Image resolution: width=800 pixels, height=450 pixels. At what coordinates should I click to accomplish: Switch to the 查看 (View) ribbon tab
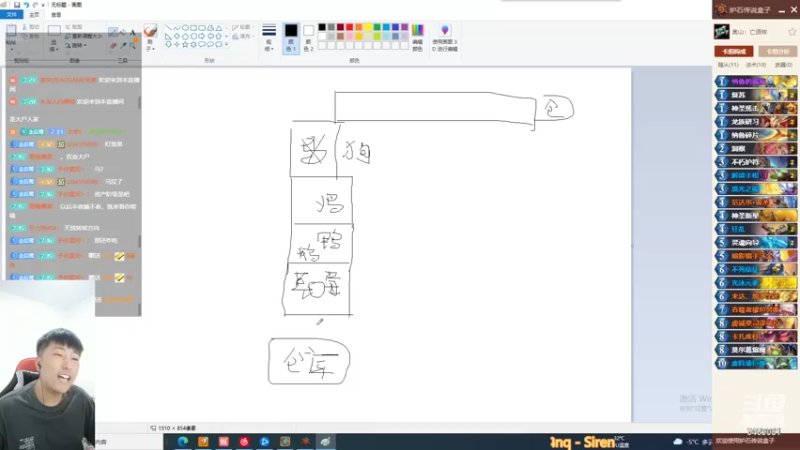(56, 15)
